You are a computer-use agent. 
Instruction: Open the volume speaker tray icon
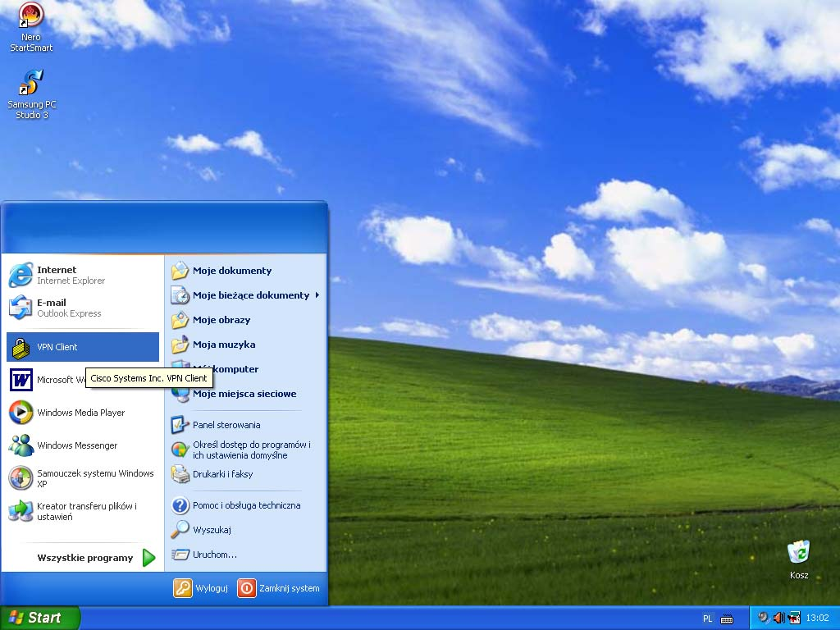pos(779,618)
